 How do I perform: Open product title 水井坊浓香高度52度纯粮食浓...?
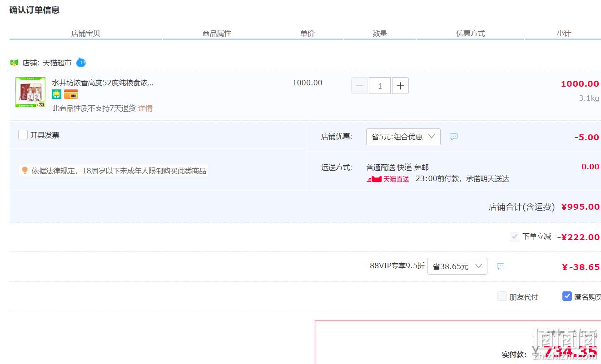(103, 83)
